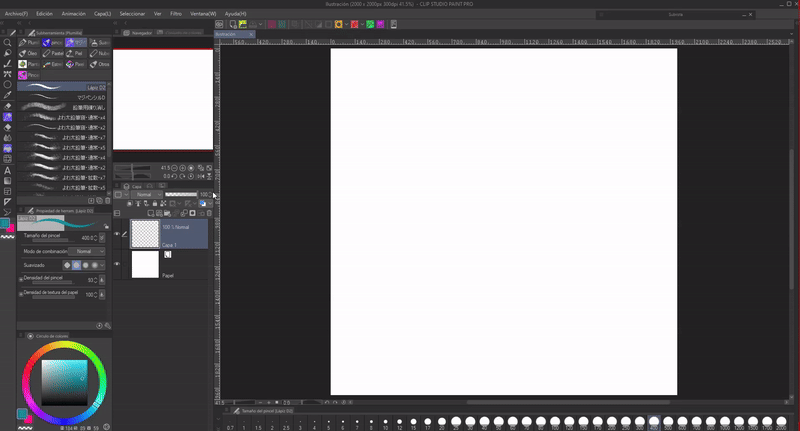Open the layer blending mode Normal dropdown

147,194
